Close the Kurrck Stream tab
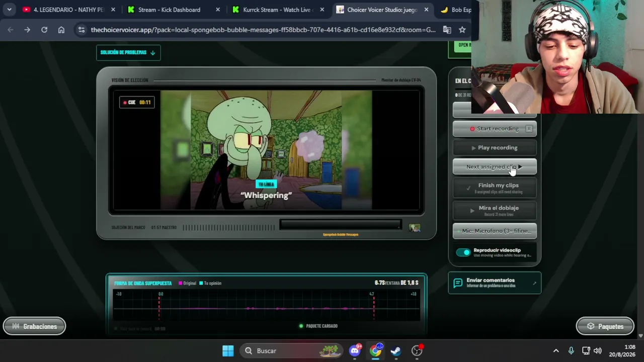Image resolution: width=644 pixels, height=362 pixels. [322, 10]
